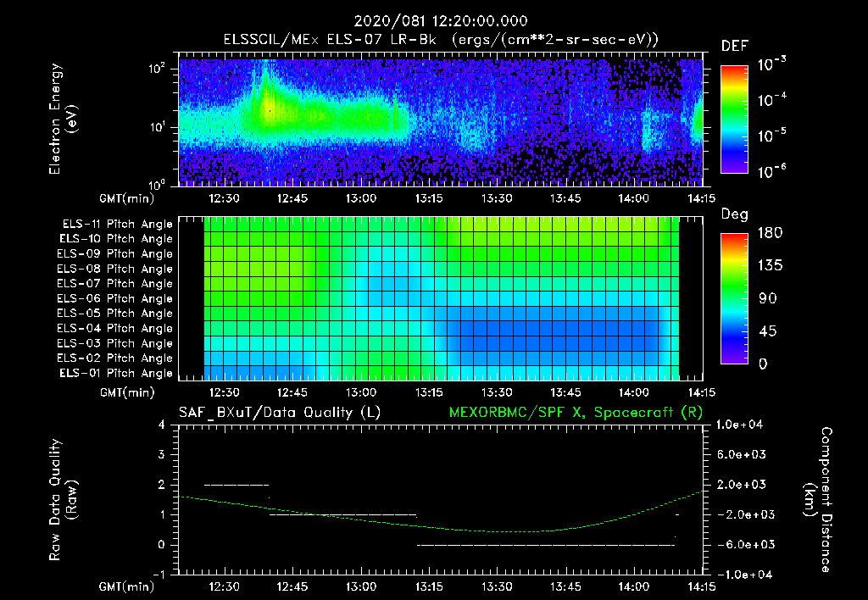The width and height of the screenshot is (868, 600).
Task: Select the ELS-08 Pitch Angle row label
Action: coord(115,269)
